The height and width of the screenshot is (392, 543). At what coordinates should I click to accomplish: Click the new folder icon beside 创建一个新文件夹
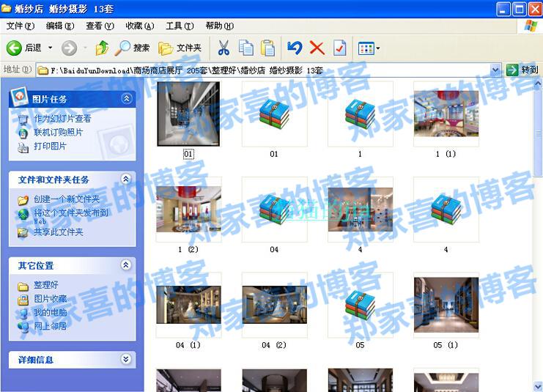[x=23, y=200]
